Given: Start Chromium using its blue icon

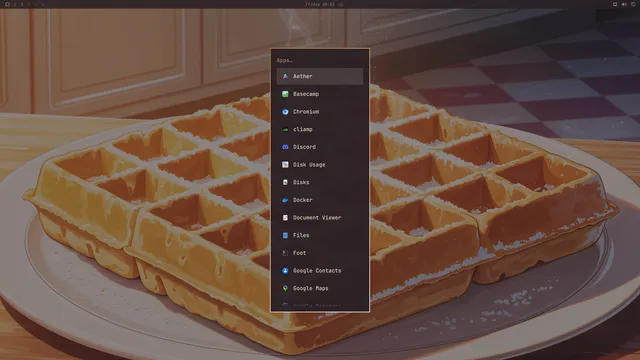Looking at the screenshot, I should pyautogui.click(x=285, y=111).
